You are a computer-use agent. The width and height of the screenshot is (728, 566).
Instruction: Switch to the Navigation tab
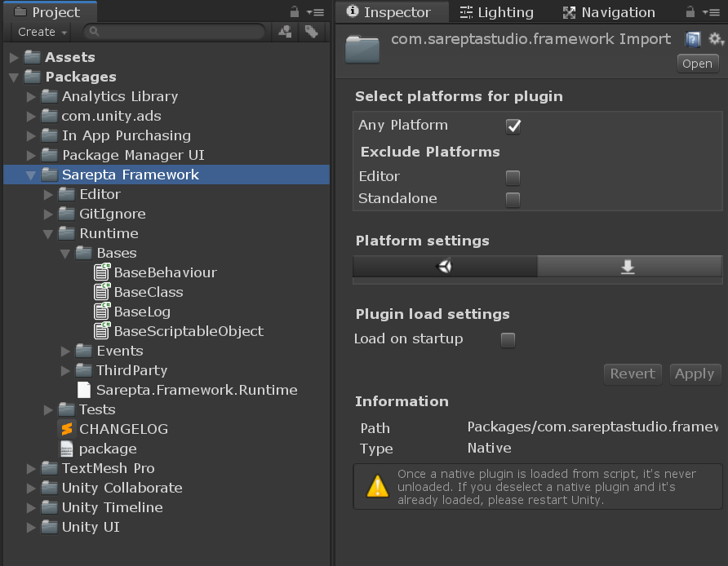tap(609, 12)
